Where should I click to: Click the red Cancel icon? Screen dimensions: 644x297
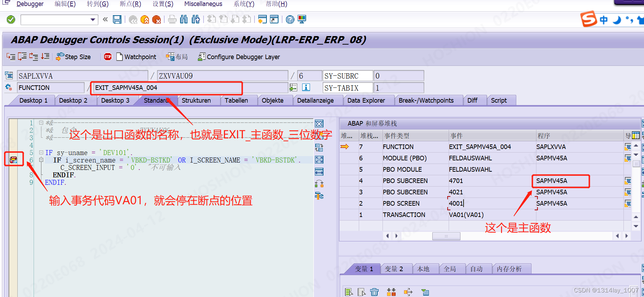156,19
